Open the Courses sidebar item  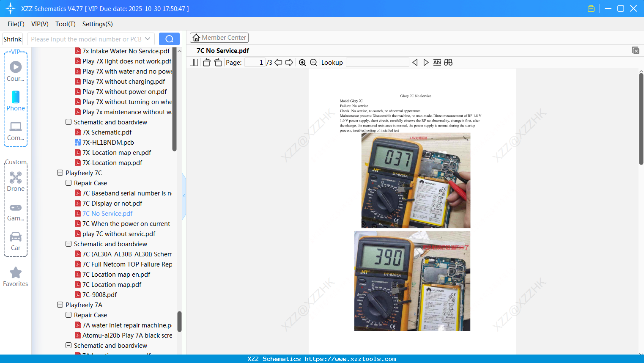pos(16,71)
